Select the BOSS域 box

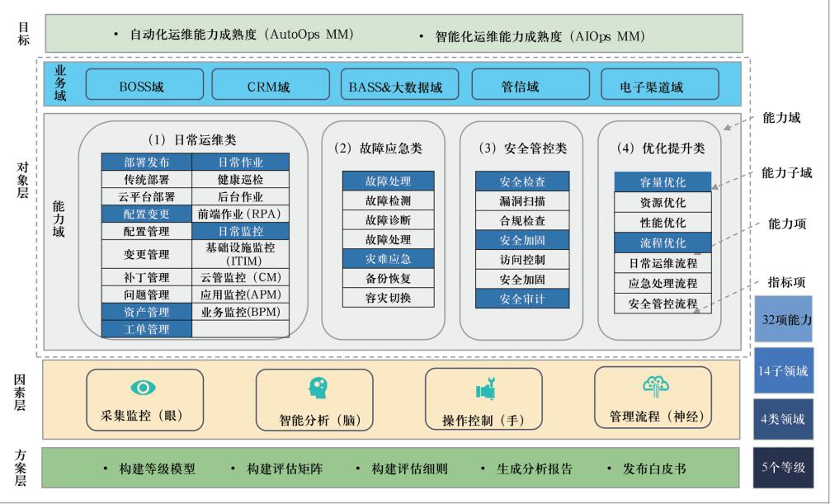click(144, 85)
